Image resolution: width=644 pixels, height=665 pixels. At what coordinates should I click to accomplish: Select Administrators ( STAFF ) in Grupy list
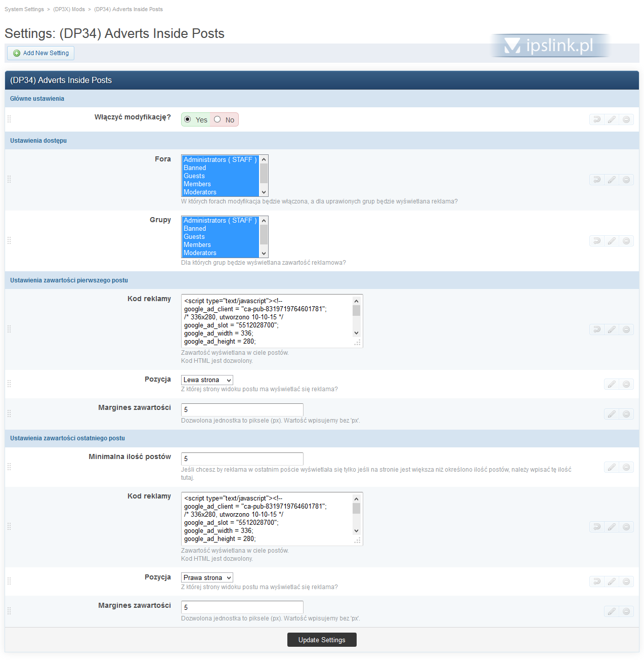pos(221,220)
